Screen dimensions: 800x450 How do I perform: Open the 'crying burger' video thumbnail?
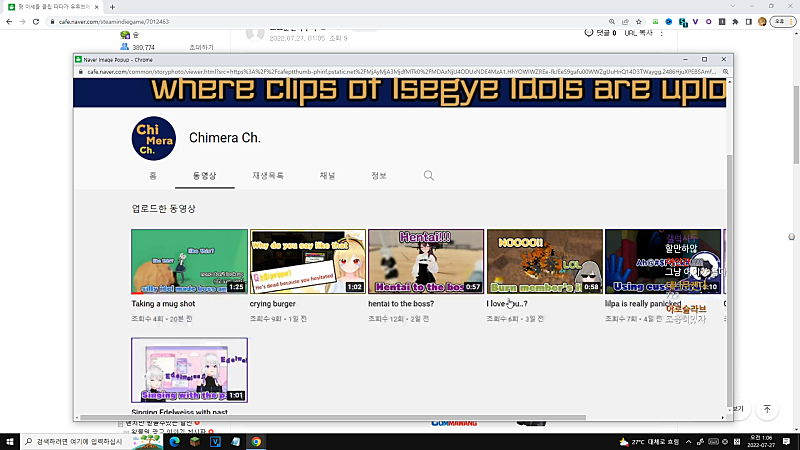pyautogui.click(x=307, y=261)
